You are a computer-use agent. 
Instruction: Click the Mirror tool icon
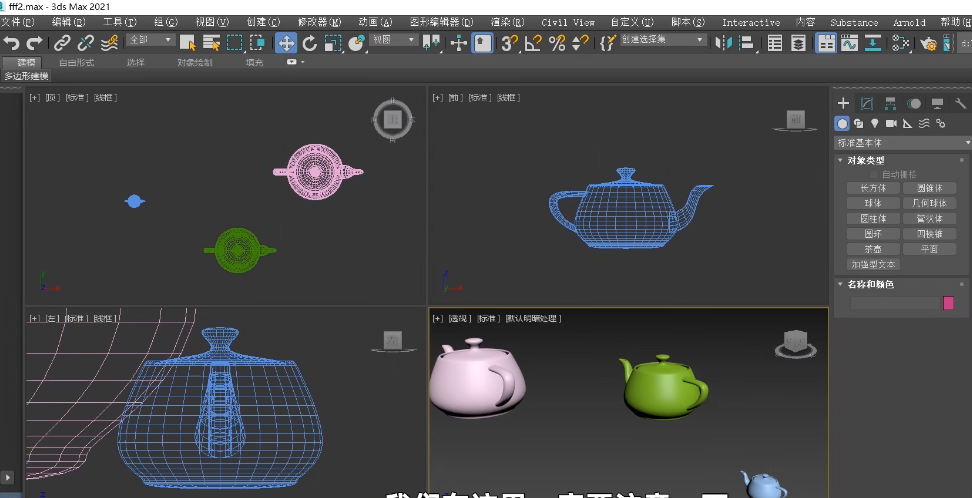click(724, 42)
